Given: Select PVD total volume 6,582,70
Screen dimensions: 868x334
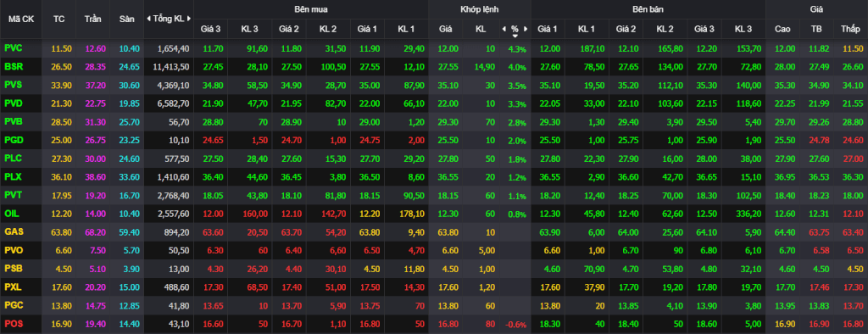Looking at the screenshot, I should click(x=173, y=103).
